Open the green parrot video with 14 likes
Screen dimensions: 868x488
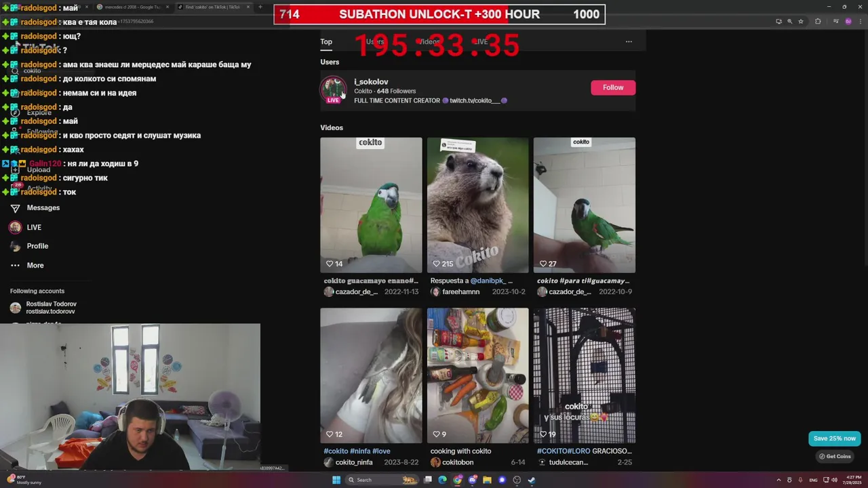pos(371,205)
